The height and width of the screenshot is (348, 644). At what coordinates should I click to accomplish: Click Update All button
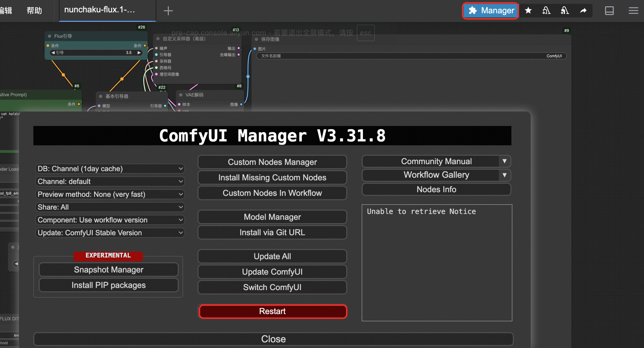272,256
